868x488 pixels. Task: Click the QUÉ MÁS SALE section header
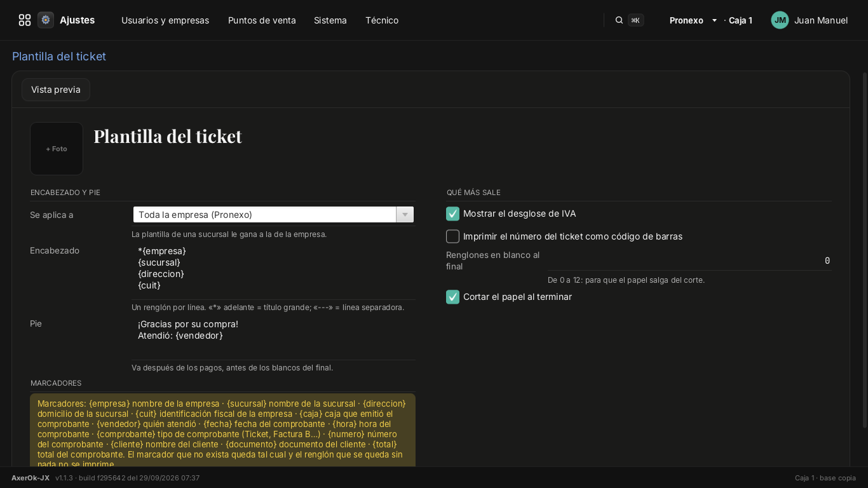(473, 193)
